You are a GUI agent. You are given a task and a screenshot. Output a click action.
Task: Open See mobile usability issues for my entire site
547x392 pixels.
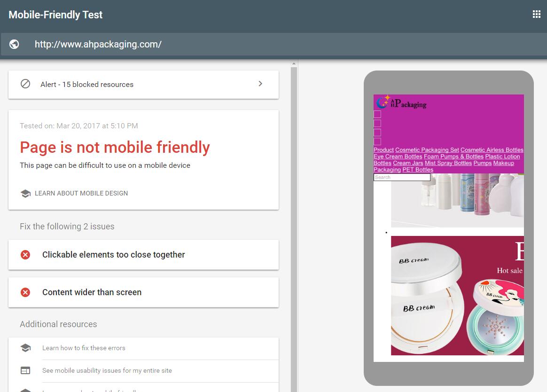click(107, 370)
